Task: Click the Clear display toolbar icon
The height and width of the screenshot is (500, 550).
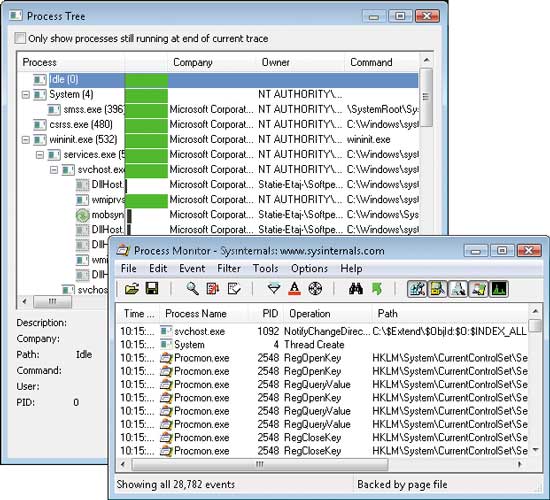Action: click(x=234, y=289)
